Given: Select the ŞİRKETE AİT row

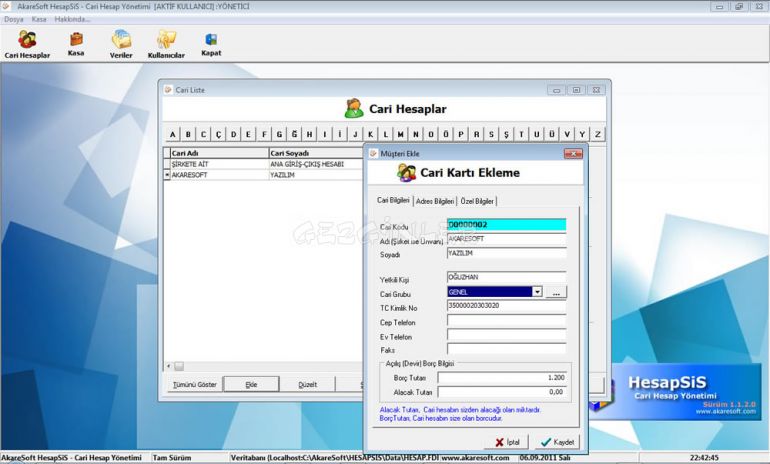Looking at the screenshot, I should coord(265,164).
